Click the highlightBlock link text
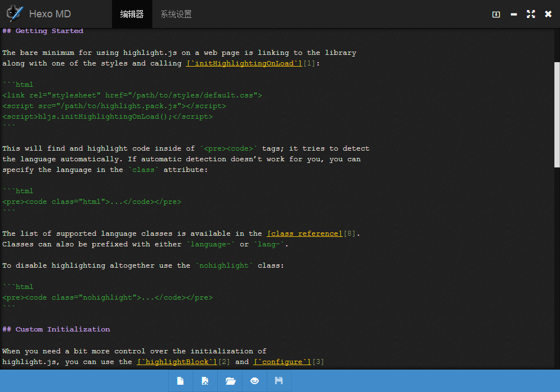The width and height of the screenshot is (560, 392). pyautogui.click(x=177, y=362)
